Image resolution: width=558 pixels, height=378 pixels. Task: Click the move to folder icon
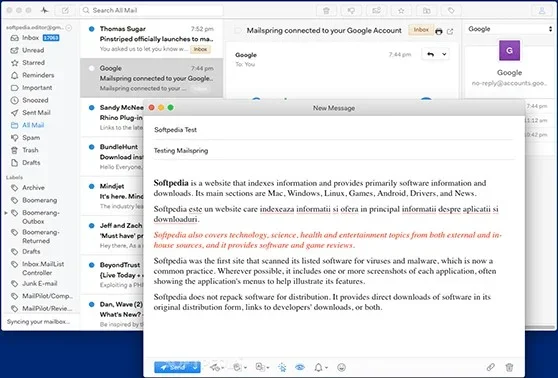426,11
